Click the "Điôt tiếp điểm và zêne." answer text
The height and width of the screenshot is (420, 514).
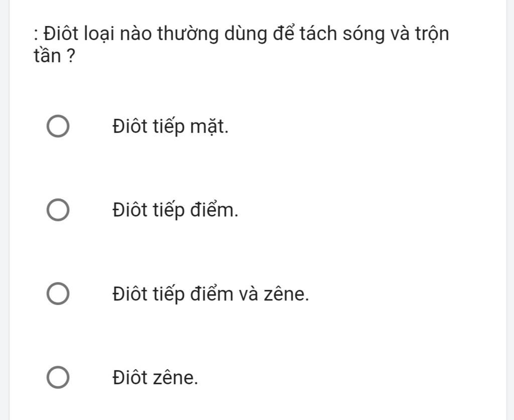(210, 294)
